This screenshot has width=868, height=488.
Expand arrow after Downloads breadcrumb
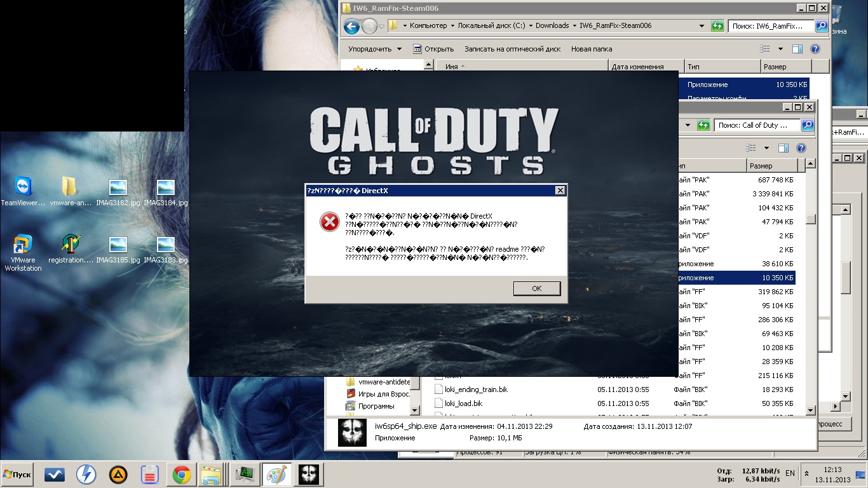coord(574,26)
